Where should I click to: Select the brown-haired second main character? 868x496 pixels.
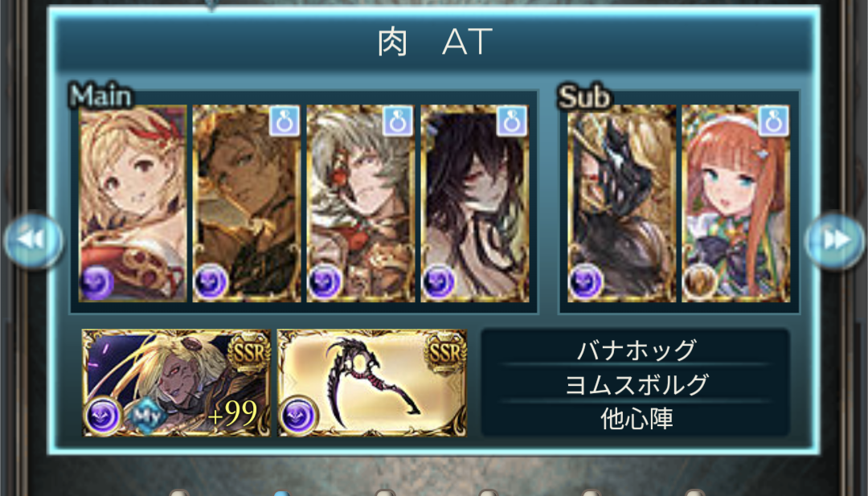[x=247, y=203]
